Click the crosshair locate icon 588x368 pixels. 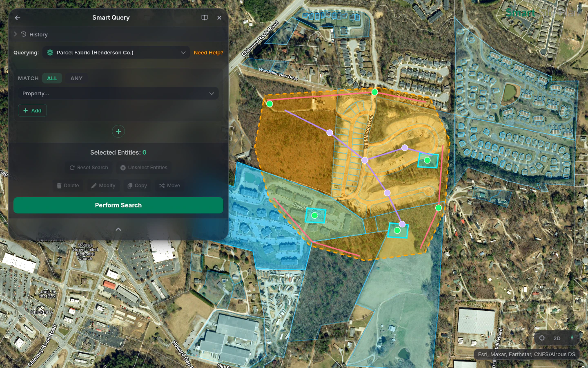point(542,338)
